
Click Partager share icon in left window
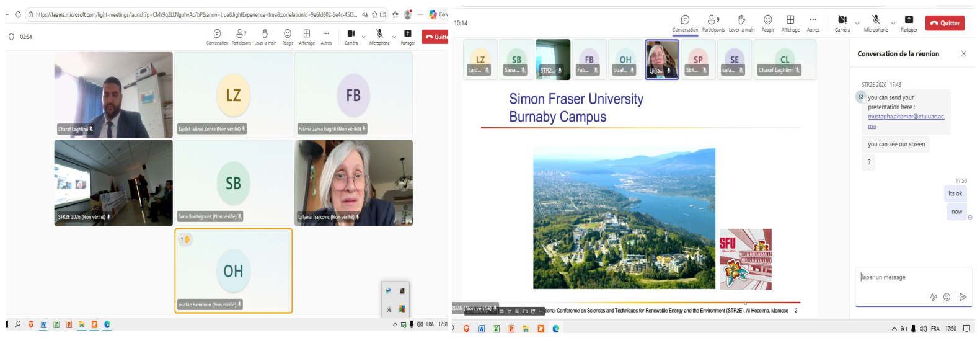[408, 37]
